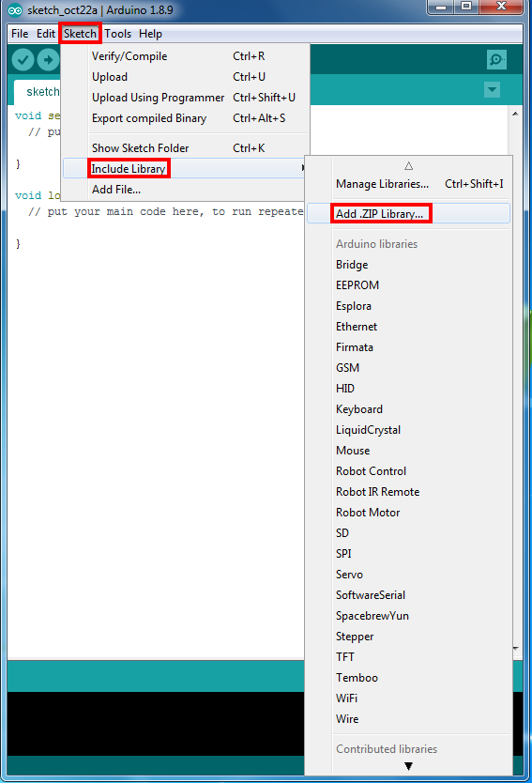This screenshot has width=532, height=783.
Task: Include the Esplora library
Action: point(408,306)
